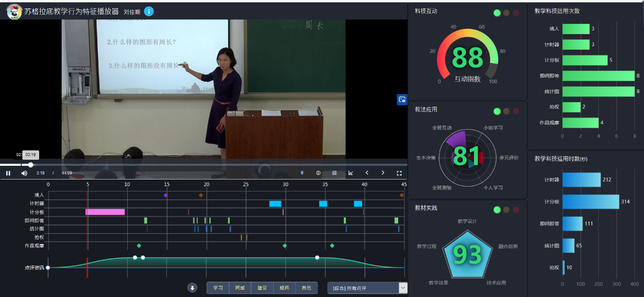
Task: Enter fullscreen video mode
Action: point(399,173)
